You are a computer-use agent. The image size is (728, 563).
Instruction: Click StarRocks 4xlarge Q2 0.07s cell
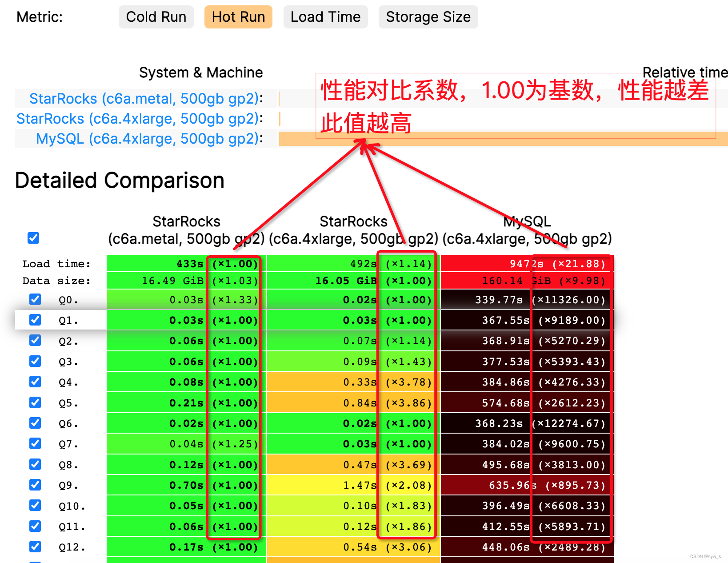click(353, 341)
